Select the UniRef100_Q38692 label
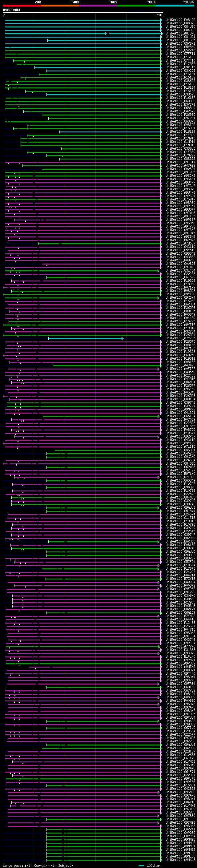Viewport: 197px width, 868px height. 180,81
